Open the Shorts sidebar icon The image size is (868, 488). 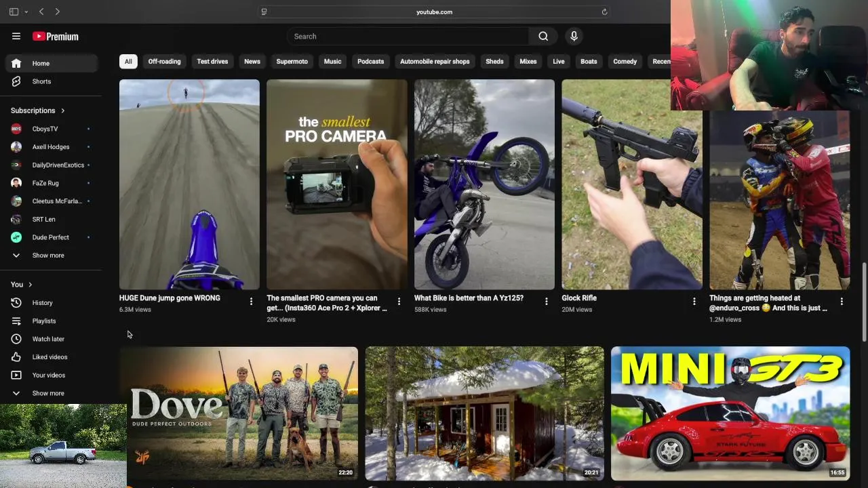(x=16, y=81)
